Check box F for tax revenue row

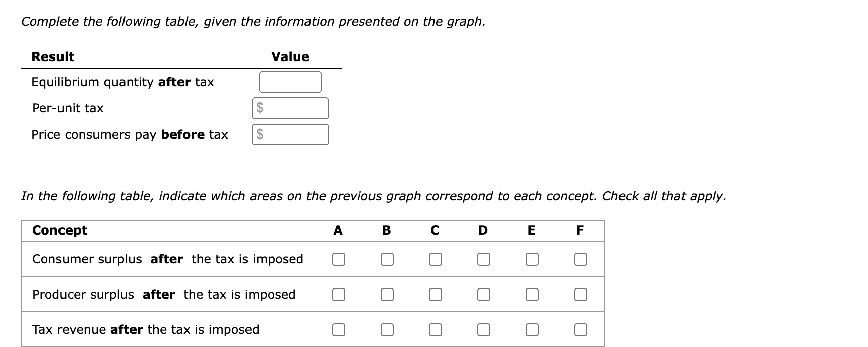click(580, 329)
